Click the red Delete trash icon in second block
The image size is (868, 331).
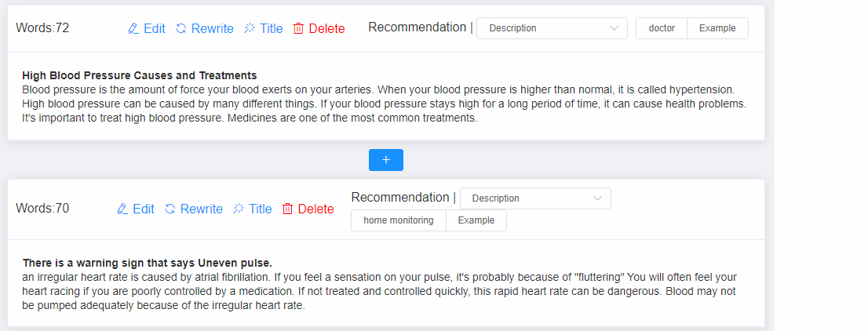287,209
